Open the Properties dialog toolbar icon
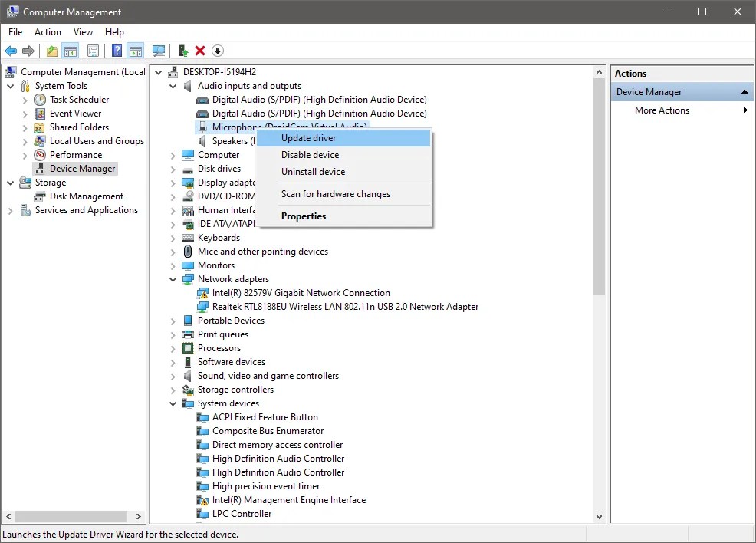The height and width of the screenshot is (543, 756). click(x=93, y=51)
